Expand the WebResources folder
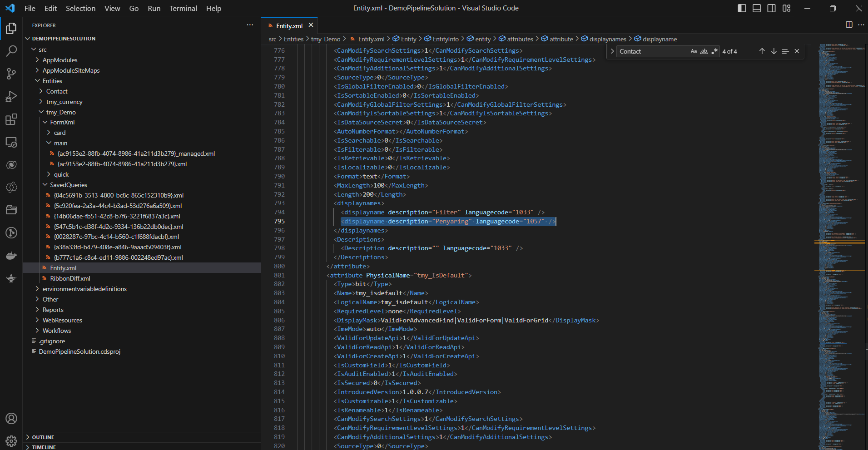This screenshot has height=450, width=868. 37,320
